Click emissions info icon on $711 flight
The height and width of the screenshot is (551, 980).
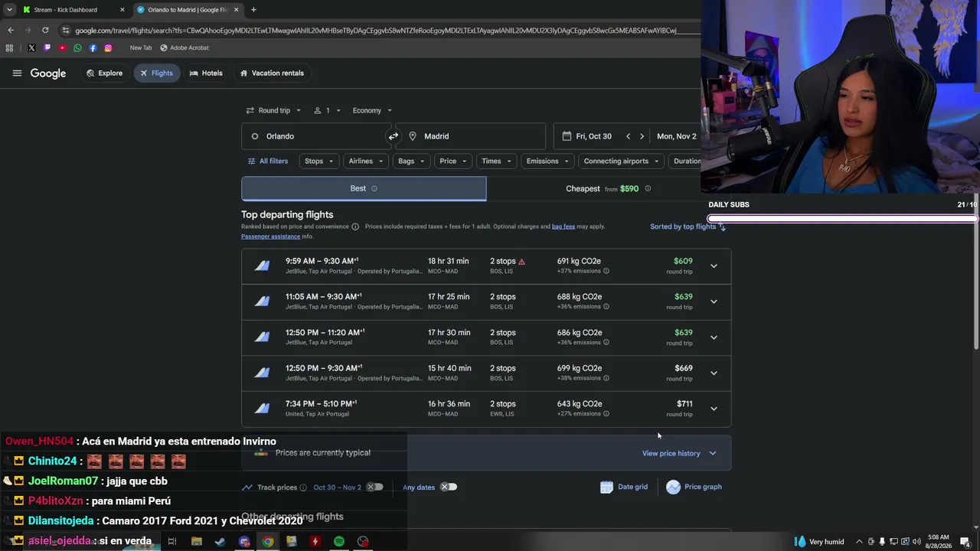coord(606,414)
